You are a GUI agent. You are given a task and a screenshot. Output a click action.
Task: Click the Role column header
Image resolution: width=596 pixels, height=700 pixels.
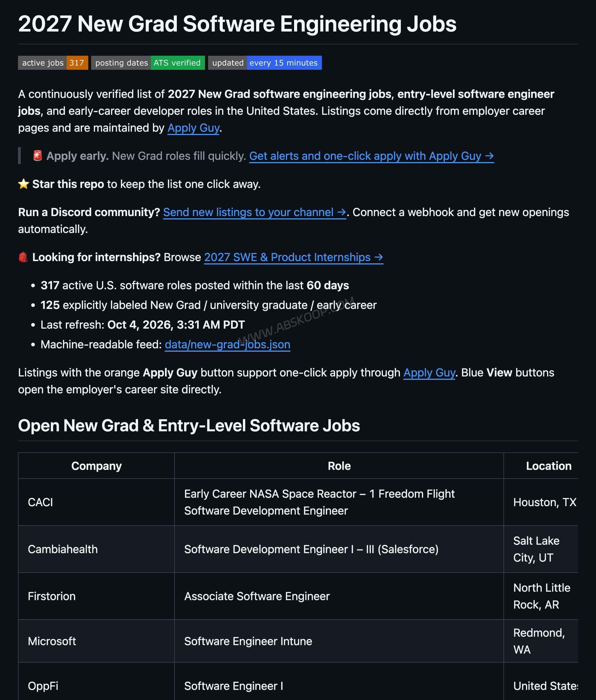[x=339, y=466]
